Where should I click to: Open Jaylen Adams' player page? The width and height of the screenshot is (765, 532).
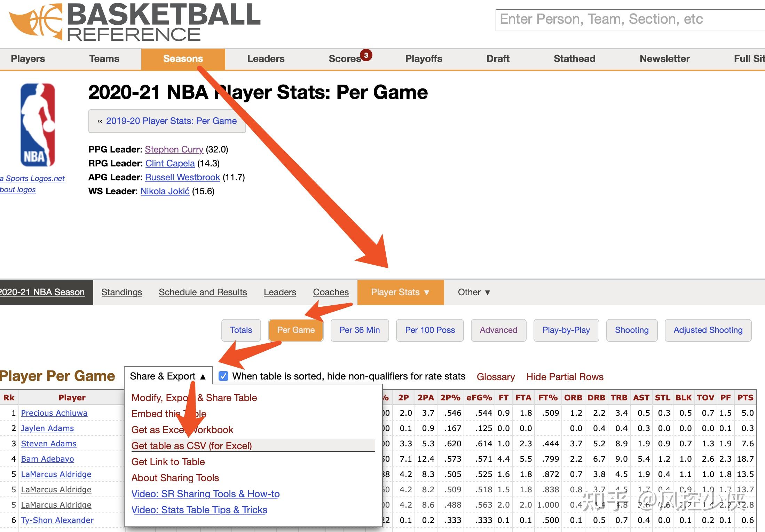pos(47,428)
